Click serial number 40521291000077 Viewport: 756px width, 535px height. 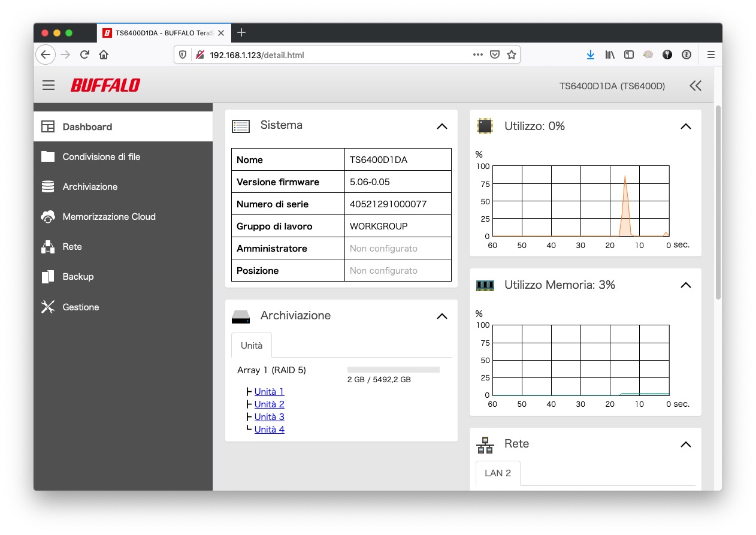388,204
